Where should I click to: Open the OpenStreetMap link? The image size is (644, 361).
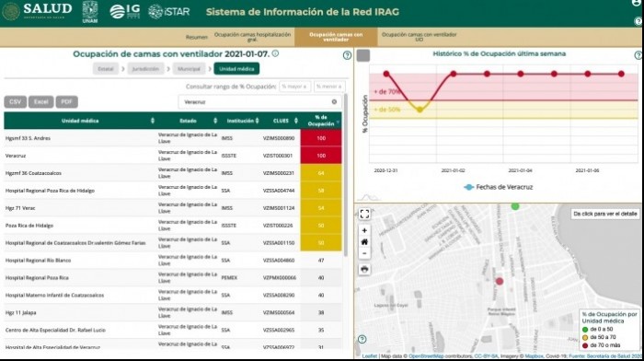tap(426, 356)
